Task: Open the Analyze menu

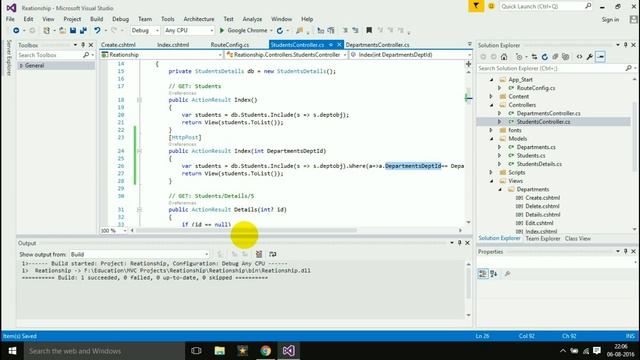Action: pos(252,19)
